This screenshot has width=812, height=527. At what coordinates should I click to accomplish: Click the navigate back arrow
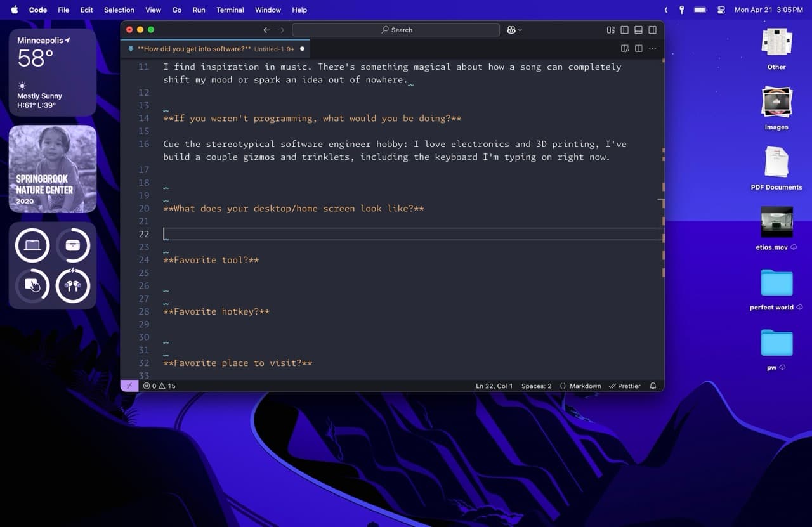pyautogui.click(x=266, y=29)
